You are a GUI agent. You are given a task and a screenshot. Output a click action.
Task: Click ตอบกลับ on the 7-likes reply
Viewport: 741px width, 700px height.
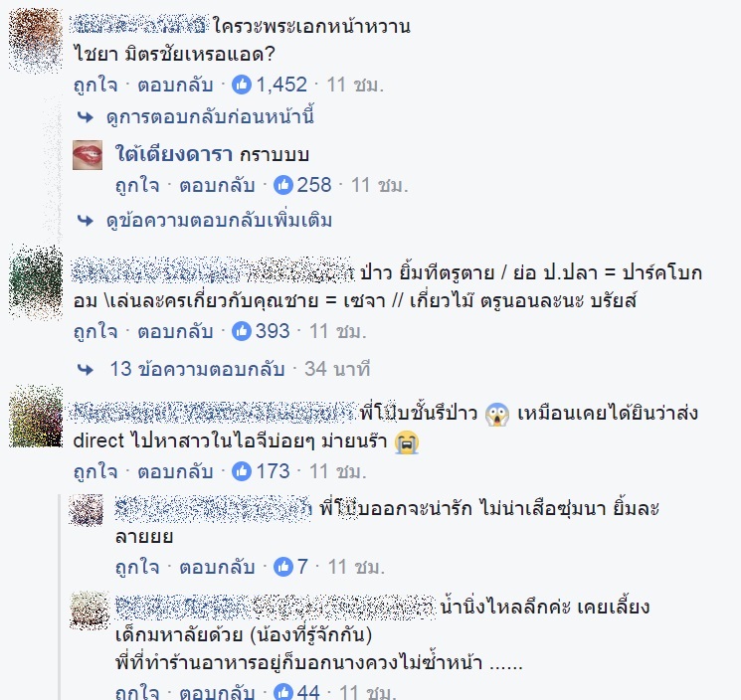pyautogui.click(x=217, y=567)
